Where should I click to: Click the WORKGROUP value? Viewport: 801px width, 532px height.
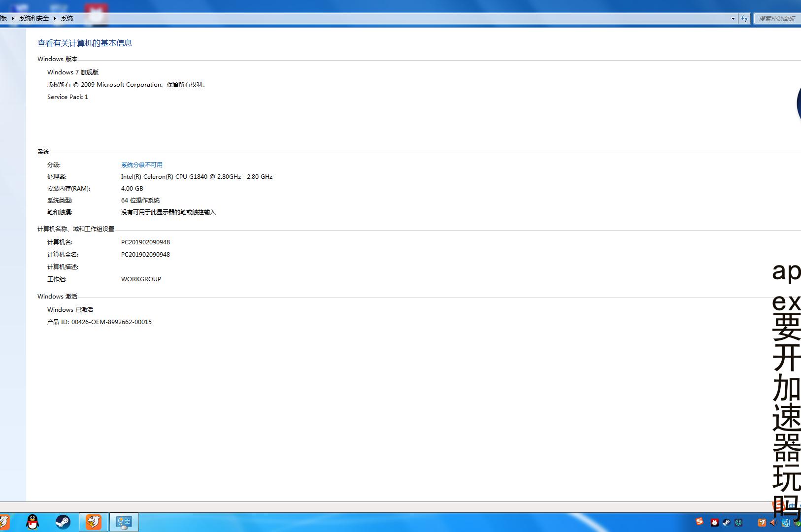click(141, 279)
